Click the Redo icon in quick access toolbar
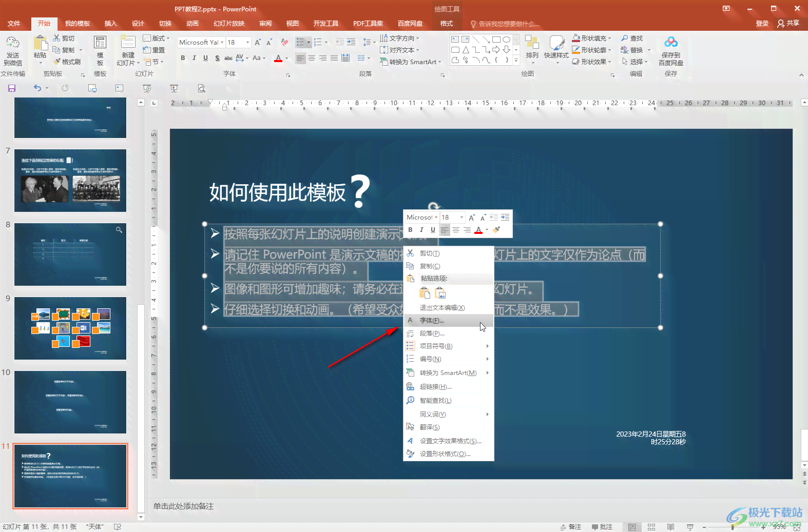This screenshot has width=808, height=532. click(65, 88)
